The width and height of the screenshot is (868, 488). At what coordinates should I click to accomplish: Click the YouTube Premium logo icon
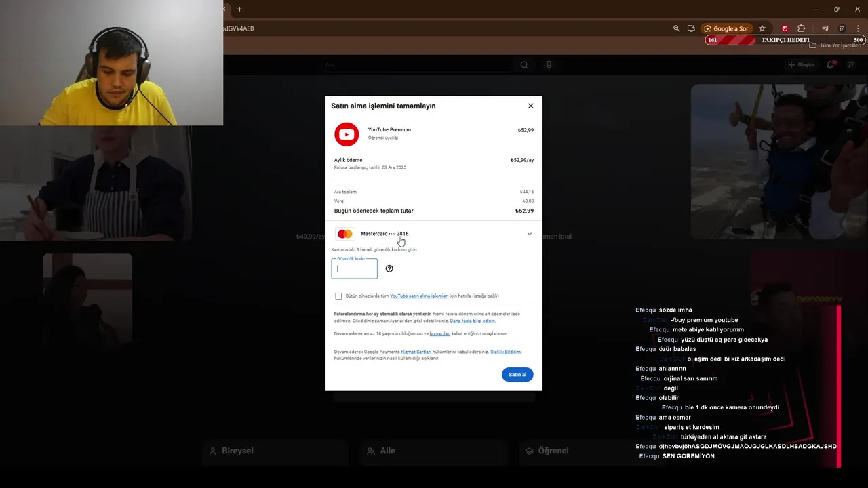point(347,134)
